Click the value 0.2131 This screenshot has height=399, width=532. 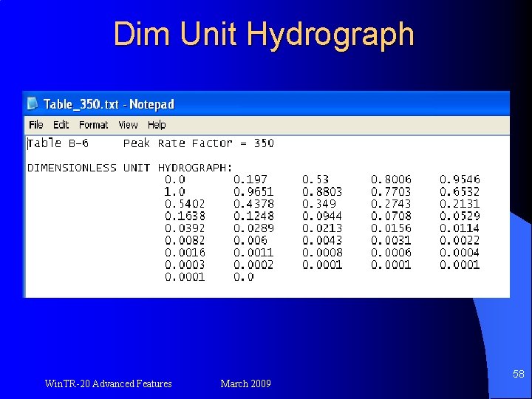click(x=460, y=204)
